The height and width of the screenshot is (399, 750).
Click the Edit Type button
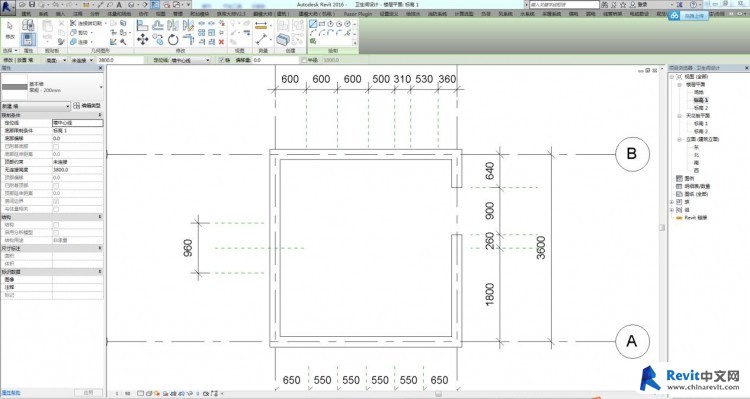click(87, 106)
